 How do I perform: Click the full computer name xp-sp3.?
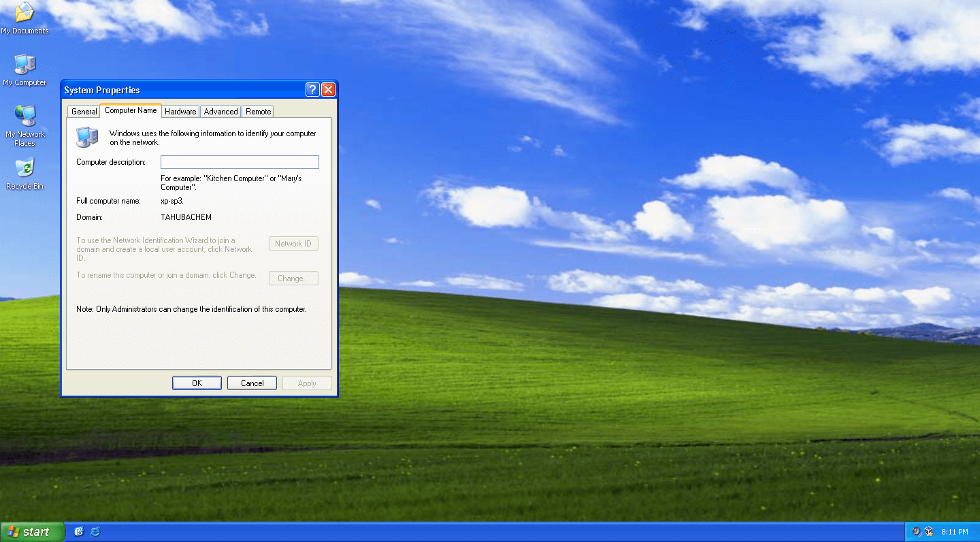(x=172, y=201)
